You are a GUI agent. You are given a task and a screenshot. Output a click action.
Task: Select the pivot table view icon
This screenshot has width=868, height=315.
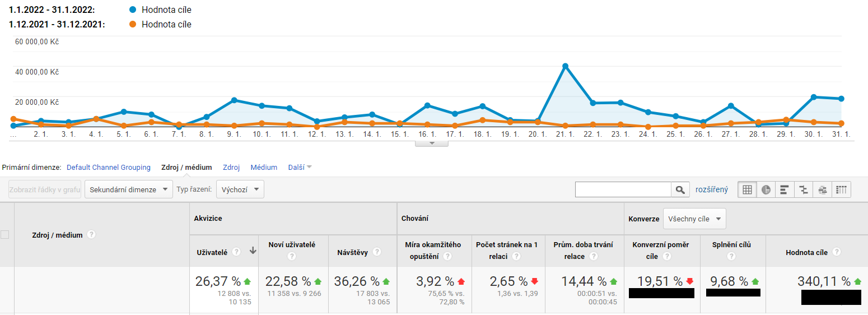pos(842,189)
